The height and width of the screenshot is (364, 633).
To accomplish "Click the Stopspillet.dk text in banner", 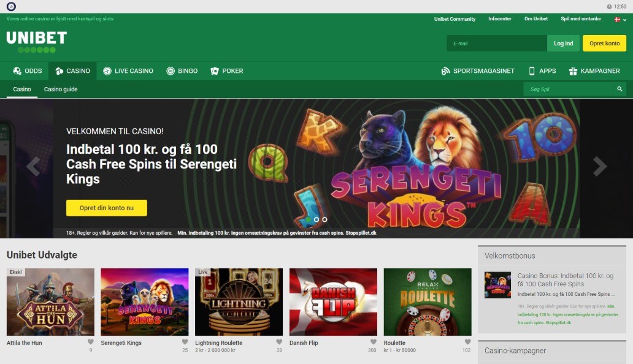I will (x=361, y=233).
